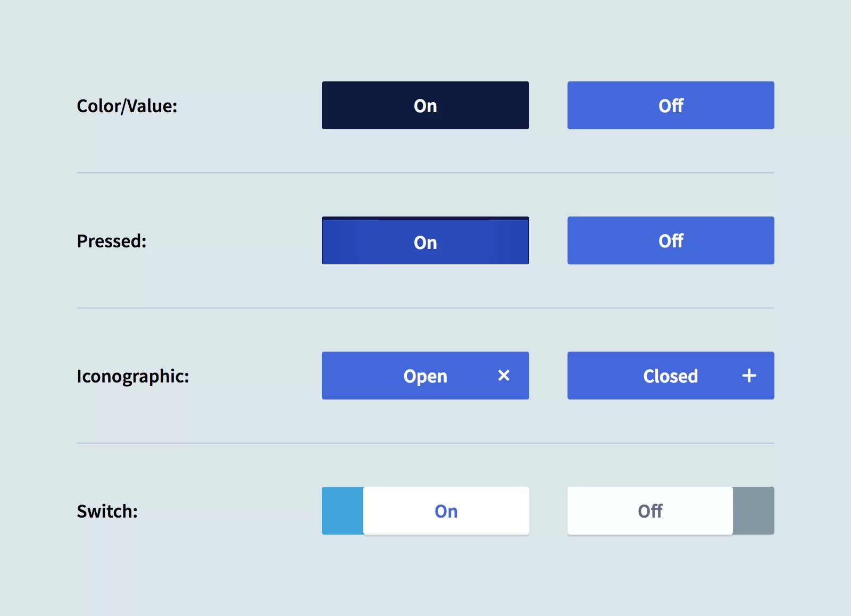This screenshot has width=851, height=616.
Task: Click the Off button in Color/Value row
Action: click(x=671, y=105)
